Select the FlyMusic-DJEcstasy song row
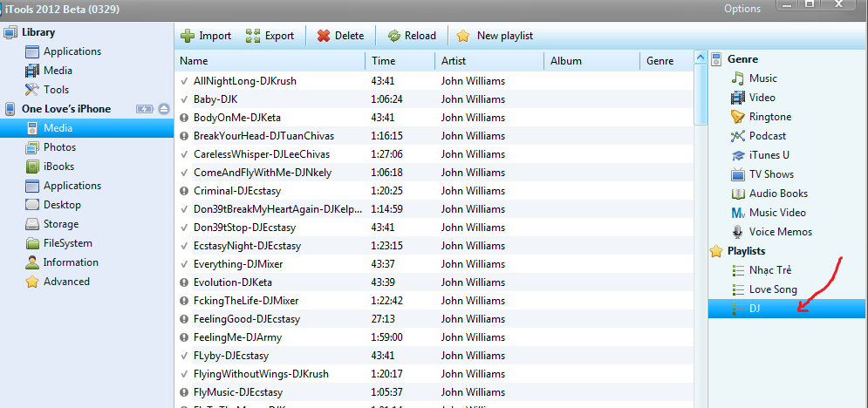Screen dimensions: 868x408 [434, 392]
